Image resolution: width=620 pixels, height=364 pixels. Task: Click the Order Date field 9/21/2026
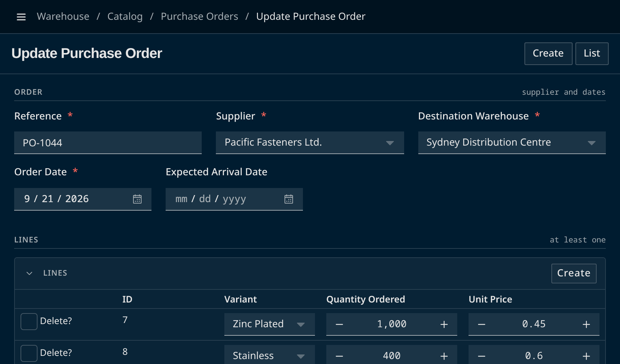click(x=83, y=199)
